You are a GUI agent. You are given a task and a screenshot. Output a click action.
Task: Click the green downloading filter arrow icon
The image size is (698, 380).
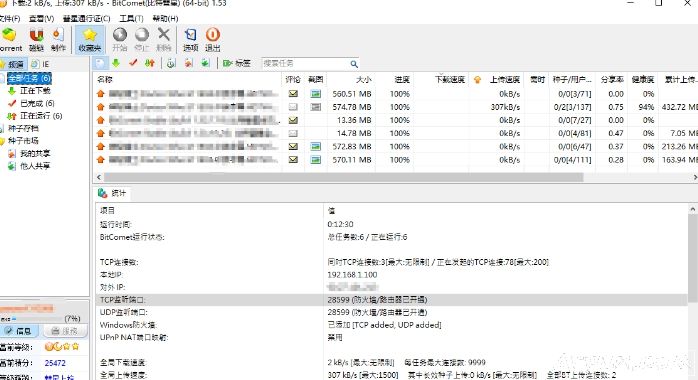[x=116, y=63]
